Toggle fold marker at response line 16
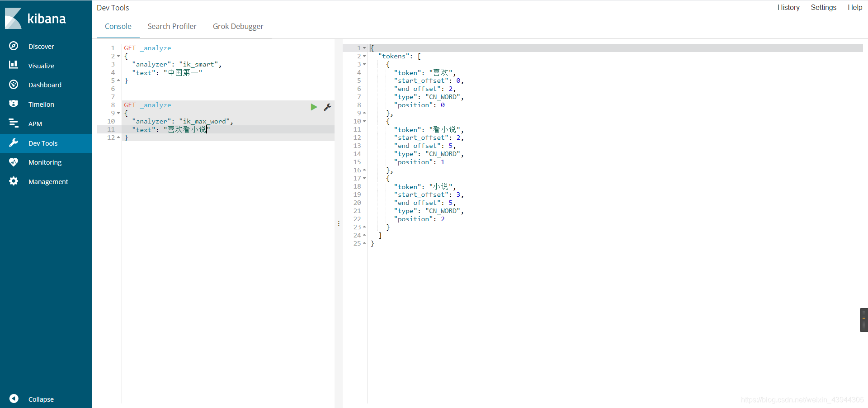 click(364, 170)
